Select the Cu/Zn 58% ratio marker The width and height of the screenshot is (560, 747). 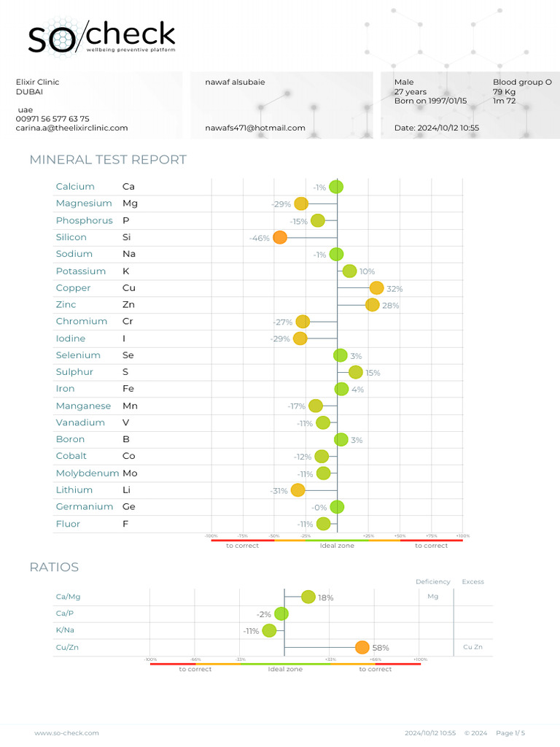click(x=362, y=647)
